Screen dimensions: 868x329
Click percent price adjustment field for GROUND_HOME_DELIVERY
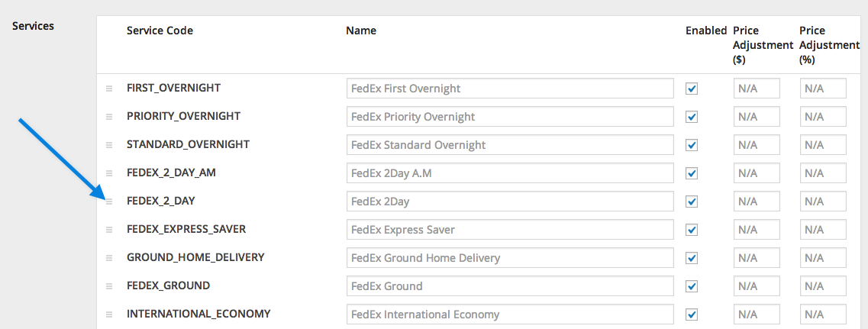823,258
